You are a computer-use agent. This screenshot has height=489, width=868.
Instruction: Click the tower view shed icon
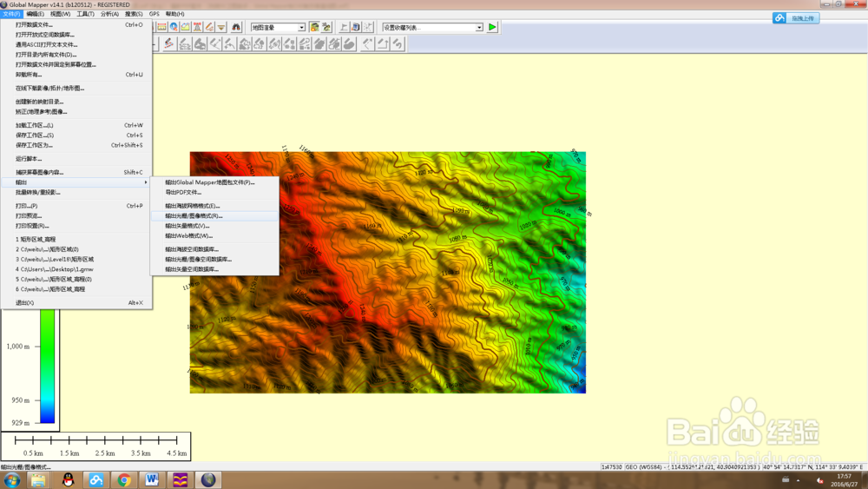[x=197, y=27]
